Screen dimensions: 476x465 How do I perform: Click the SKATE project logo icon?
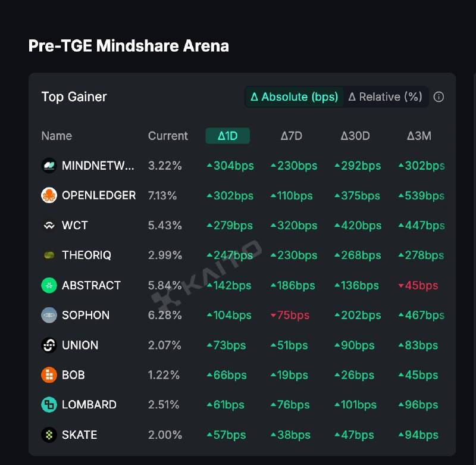pyautogui.click(x=49, y=435)
